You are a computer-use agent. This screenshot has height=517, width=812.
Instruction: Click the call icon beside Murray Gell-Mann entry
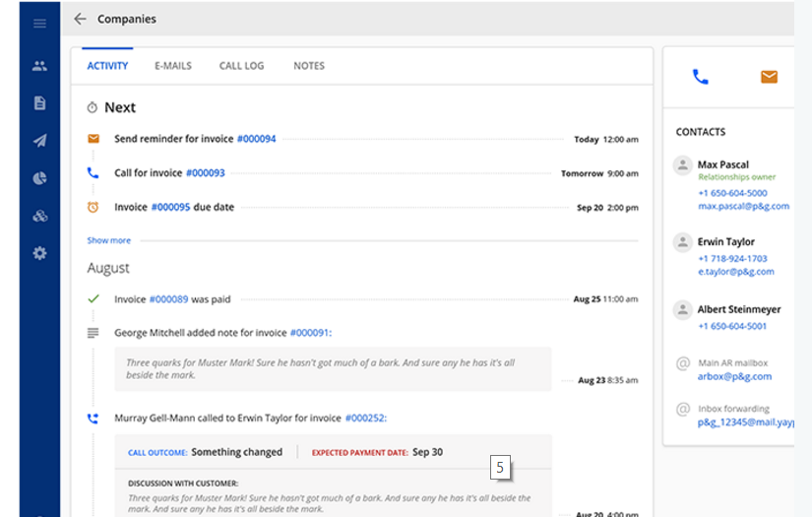tap(93, 419)
